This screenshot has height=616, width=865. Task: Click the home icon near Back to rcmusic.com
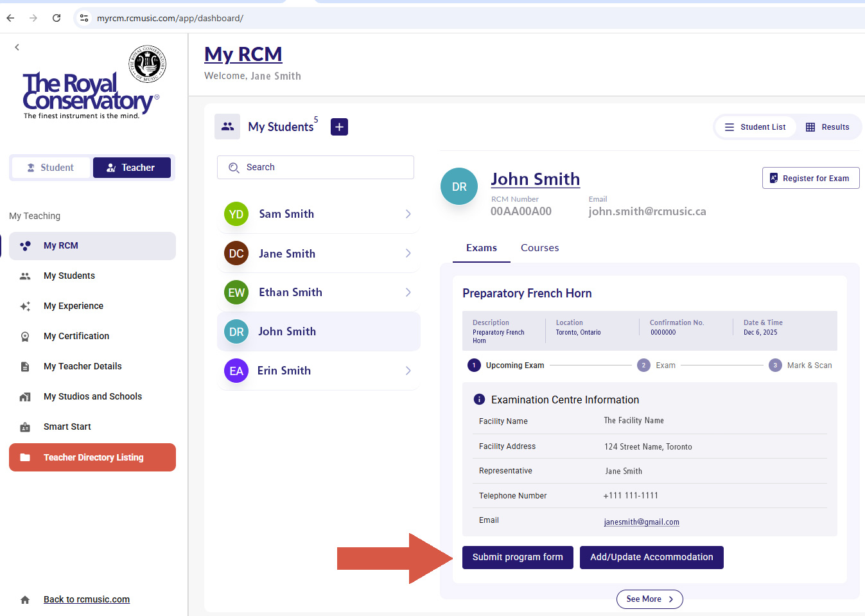24,599
